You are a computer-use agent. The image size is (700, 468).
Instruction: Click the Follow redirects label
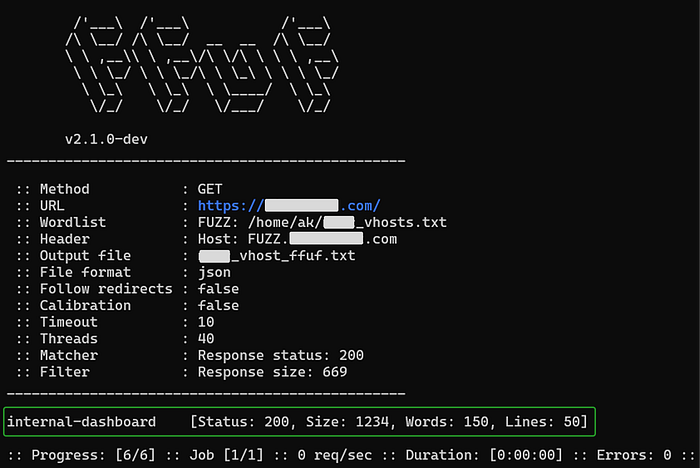point(106,289)
